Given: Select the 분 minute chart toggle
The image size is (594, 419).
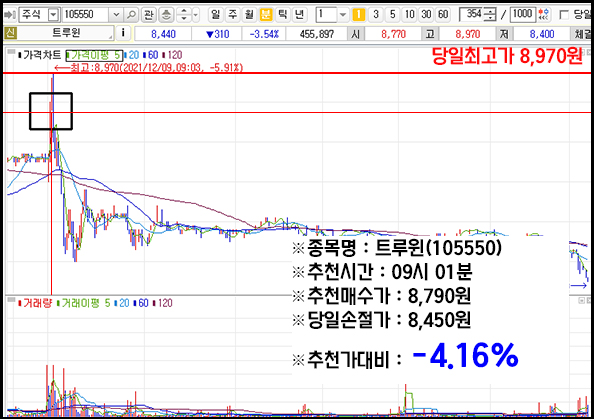Looking at the screenshot, I should pyautogui.click(x=266, y=15).
